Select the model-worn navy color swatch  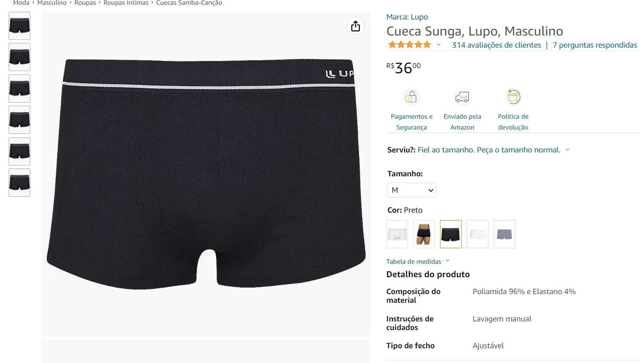point(424,234)
